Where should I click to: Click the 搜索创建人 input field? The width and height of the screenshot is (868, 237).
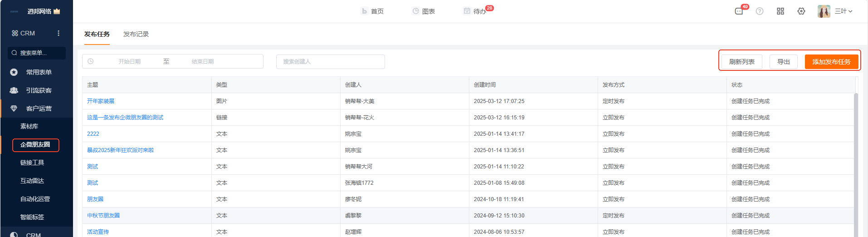(x=330, y=62)
